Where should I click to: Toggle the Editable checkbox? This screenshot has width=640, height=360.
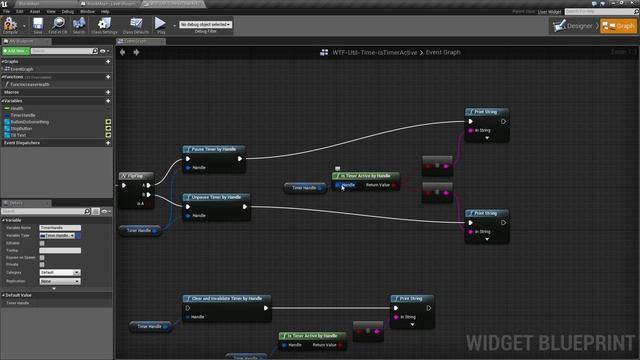tap(42, 243)
